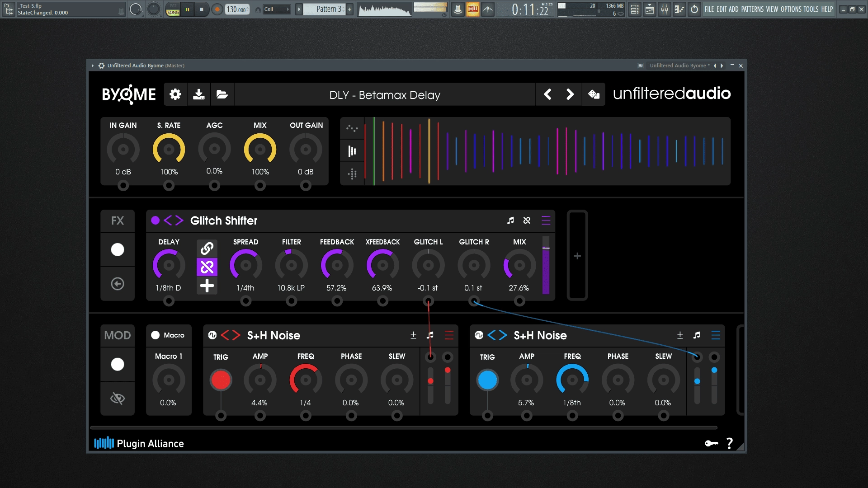The width and height of the screenshot is (868, 488).
Task: Open the Cell snap dropdown
Action: coord(277,9)
